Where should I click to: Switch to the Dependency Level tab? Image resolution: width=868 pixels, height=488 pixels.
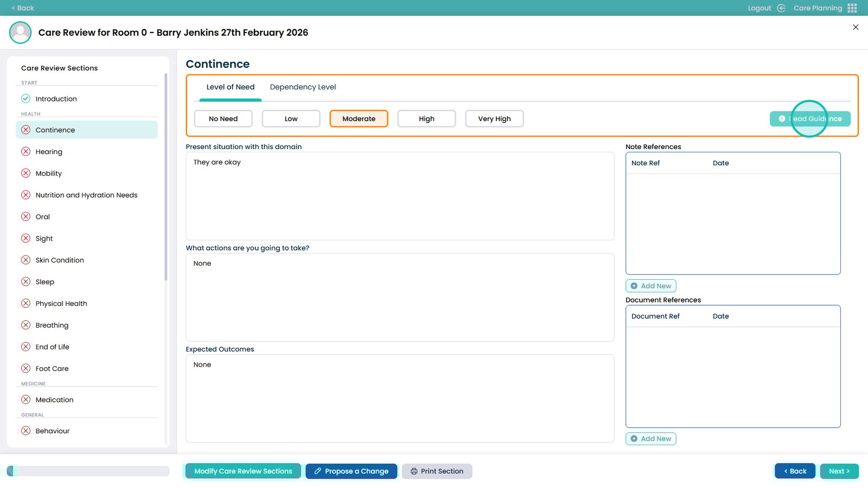(303, 87)
